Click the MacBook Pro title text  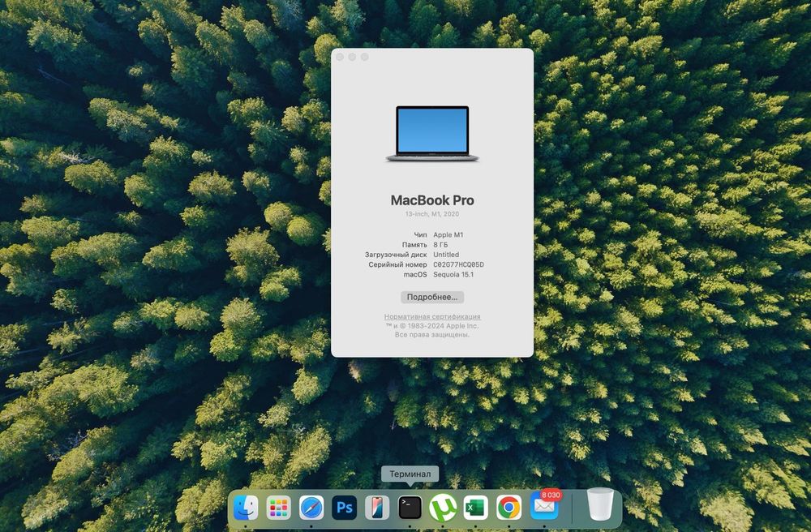click(x=432, y=200)
